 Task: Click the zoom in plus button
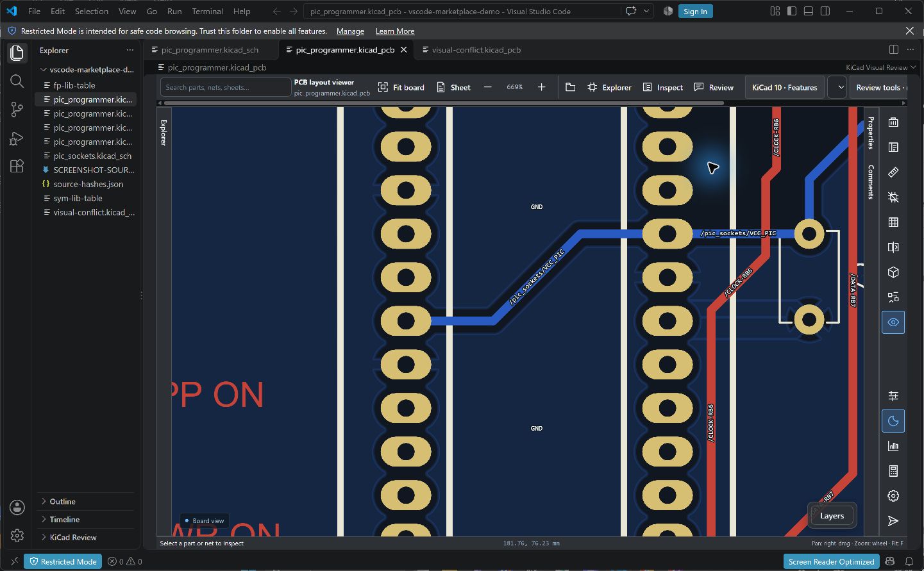[x=542, y=87]
